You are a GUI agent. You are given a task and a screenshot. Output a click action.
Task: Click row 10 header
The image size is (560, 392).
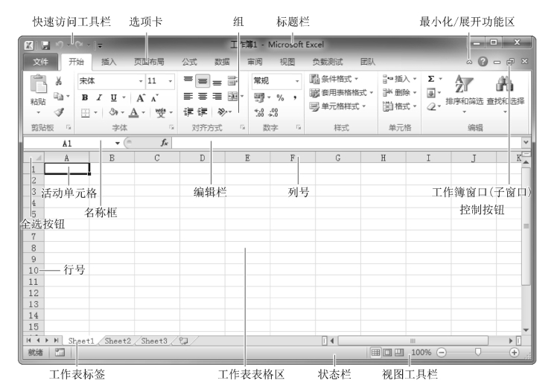pos(34,270)
